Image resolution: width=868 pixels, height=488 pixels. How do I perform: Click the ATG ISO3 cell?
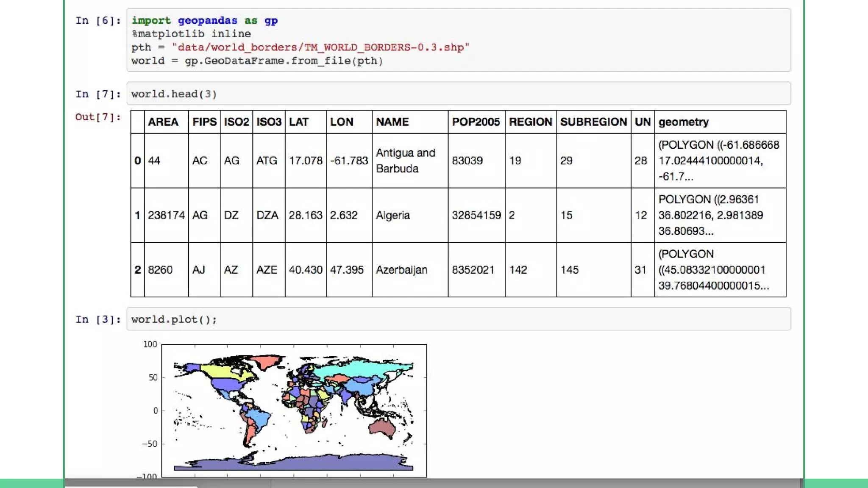tap(269, 161)
